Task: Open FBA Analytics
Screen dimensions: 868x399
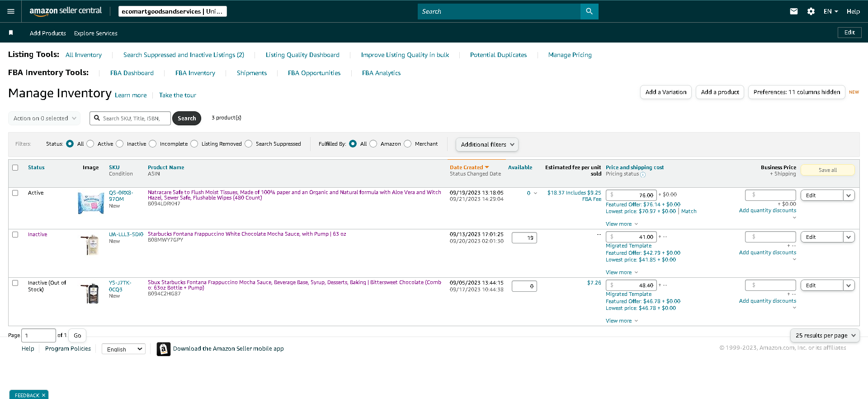Action: [x=381, y=73]
